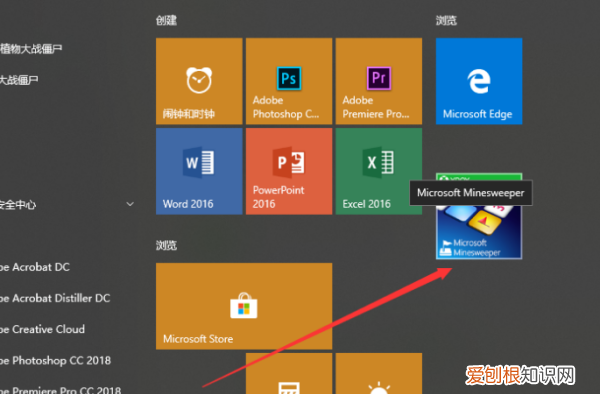Open the Microsoft Store tile
The width and height of the screenshot is (600, 394).
tap(244, 306)
